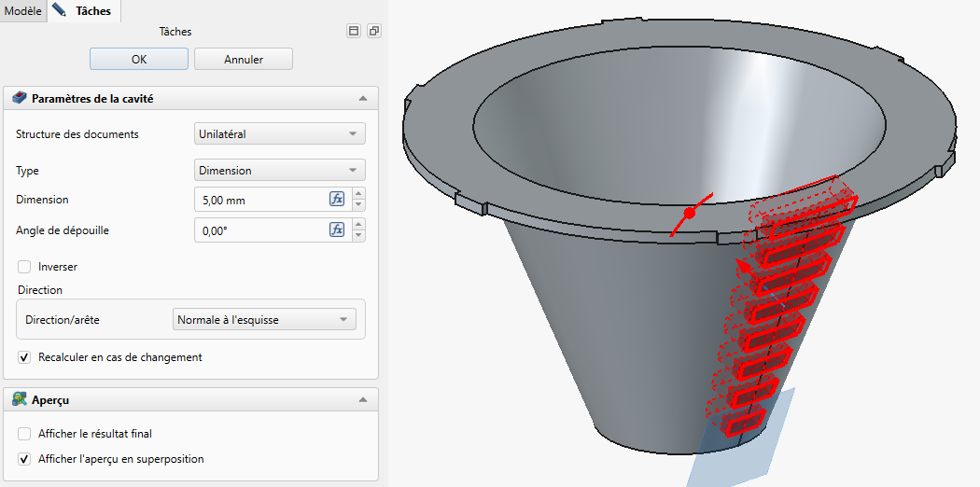Viewport: 980px width, 487px height.
Task: Click the Aperçu section icon
Action: tap(19, 399)
